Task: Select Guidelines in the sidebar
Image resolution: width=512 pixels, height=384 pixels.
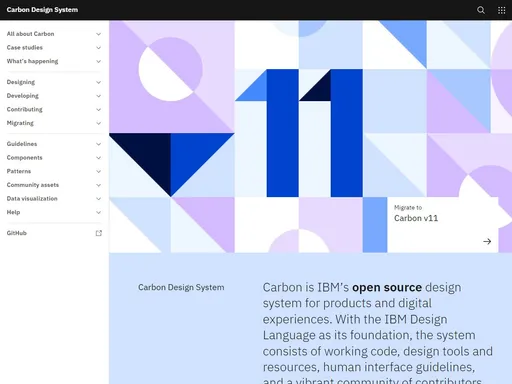Action: point(54,144)
